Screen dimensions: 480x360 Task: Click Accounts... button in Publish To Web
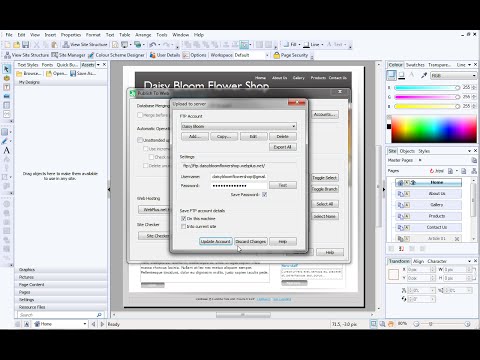[325, 114]
